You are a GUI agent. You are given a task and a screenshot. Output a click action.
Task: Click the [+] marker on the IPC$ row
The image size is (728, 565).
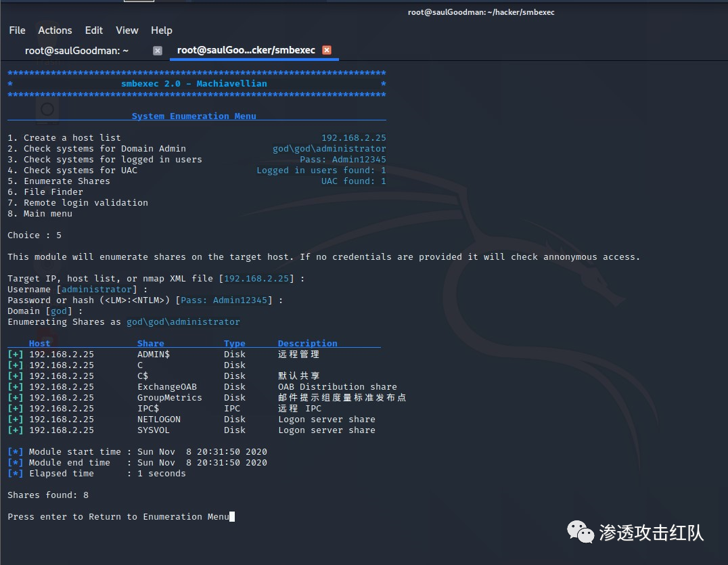pos(16,409)
